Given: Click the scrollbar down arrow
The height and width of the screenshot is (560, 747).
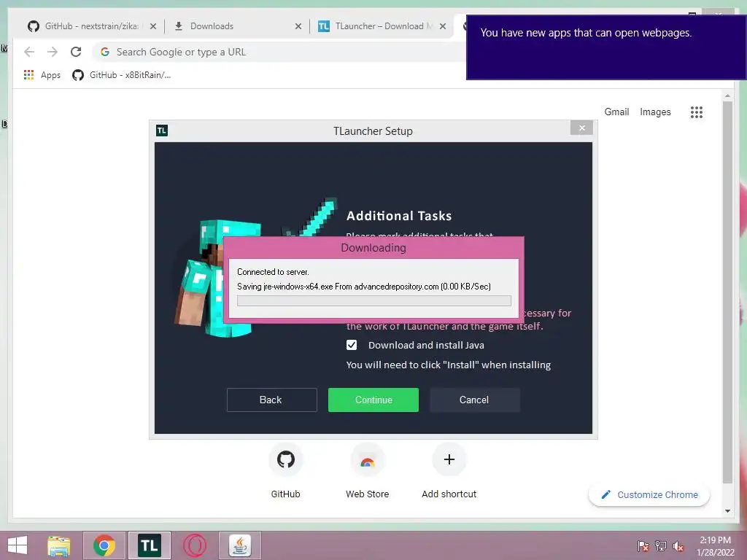Looking at the screenshot, I should (x=727, y=511).
